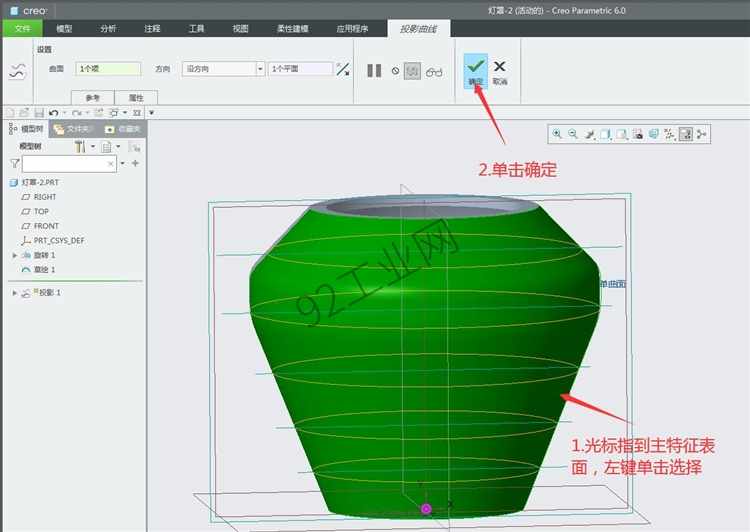Switch to the 参考 panel tab
The image size is (750, 532).
(x=93, y=98)
